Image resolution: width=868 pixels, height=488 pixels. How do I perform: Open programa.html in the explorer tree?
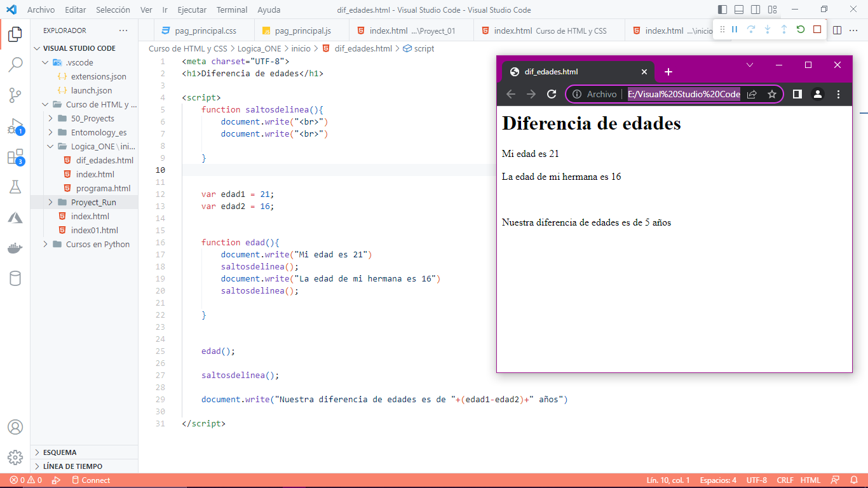pos(103,188)
